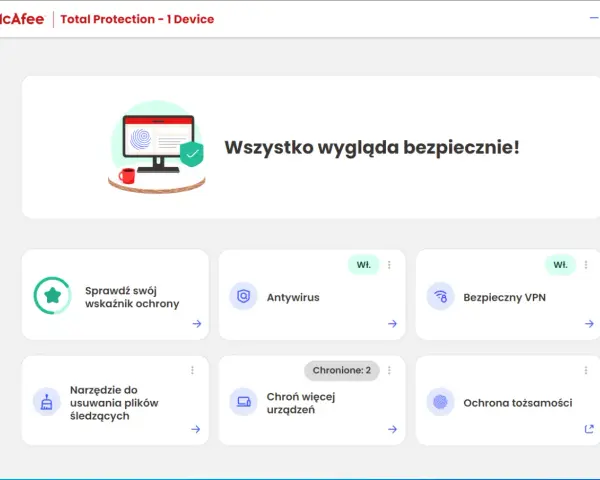Screen dimensions: 600x480
Task: Click the protection score star icon
Action: click(x=52, y=296)
